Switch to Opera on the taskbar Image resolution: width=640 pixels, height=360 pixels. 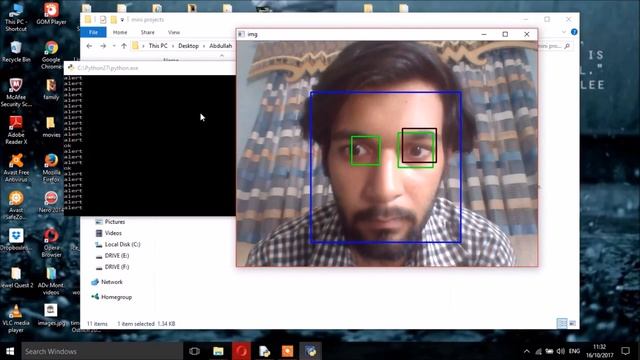pos(241,351)
